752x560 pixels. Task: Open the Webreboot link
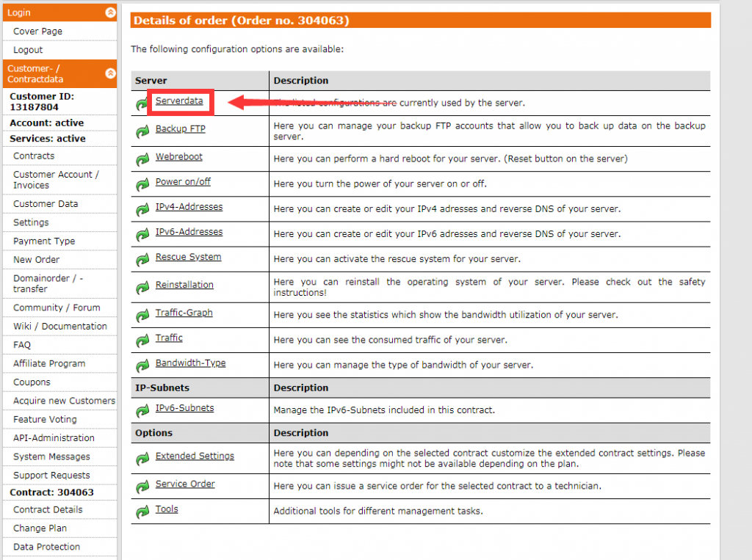(179, 156)
